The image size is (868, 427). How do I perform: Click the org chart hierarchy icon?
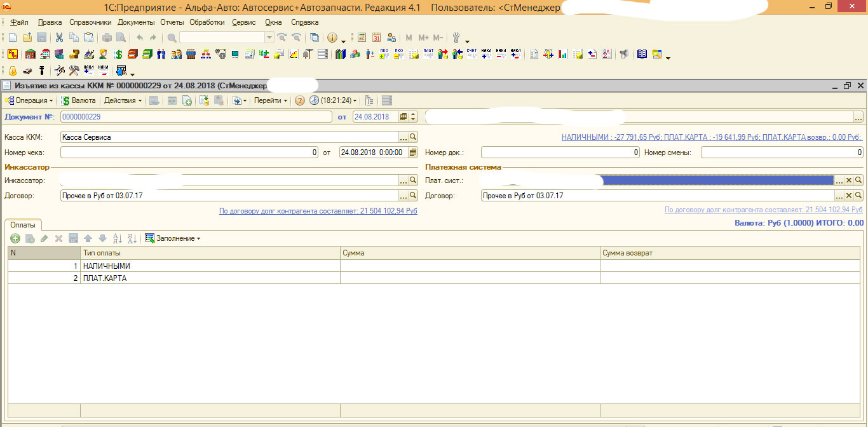206,54
